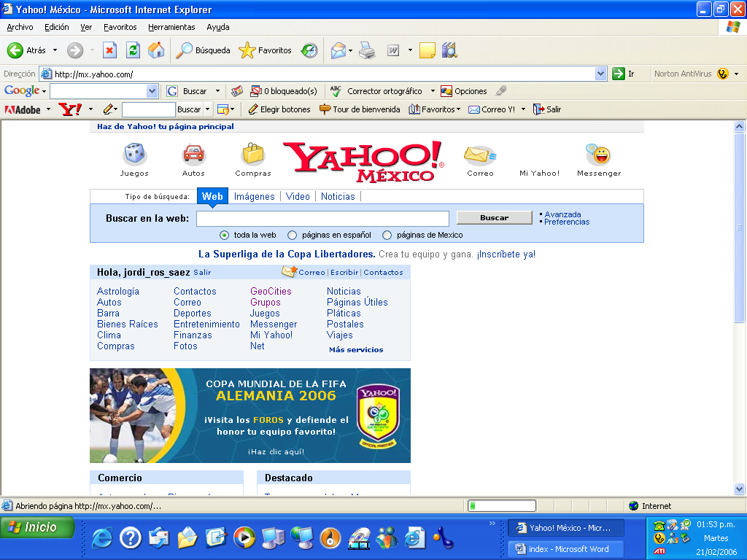Click the Más servicios link
The image size is (747, 560).
356,349
